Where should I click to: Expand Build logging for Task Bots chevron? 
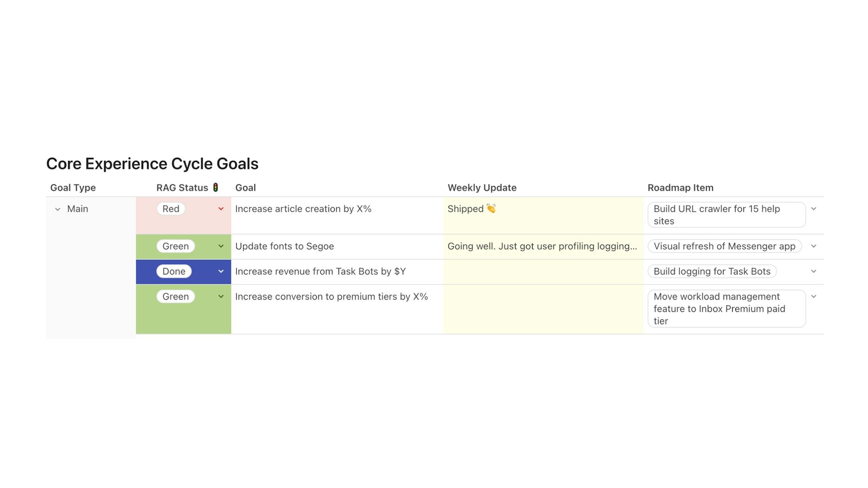tap(814, 272)
